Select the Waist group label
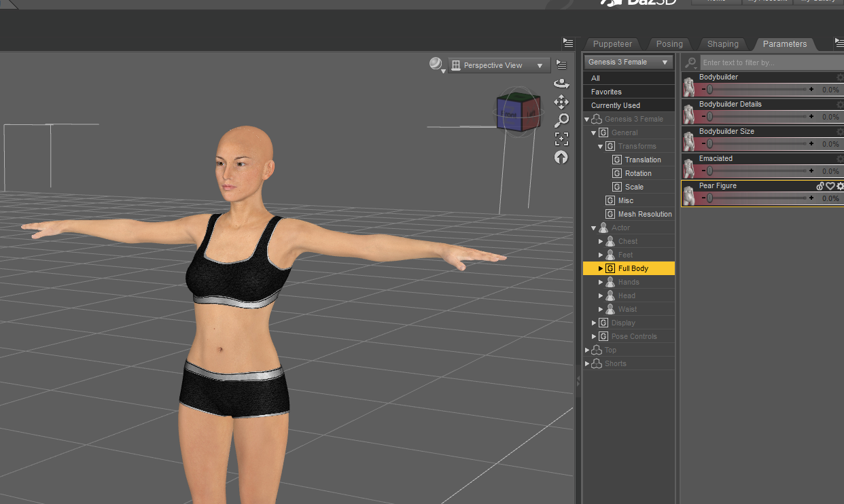 click(x=627, y=309)
